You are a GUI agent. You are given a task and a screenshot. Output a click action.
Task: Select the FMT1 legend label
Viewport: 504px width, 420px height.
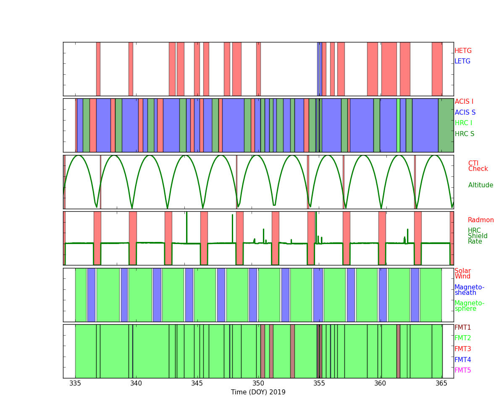(x=462, y=328)
